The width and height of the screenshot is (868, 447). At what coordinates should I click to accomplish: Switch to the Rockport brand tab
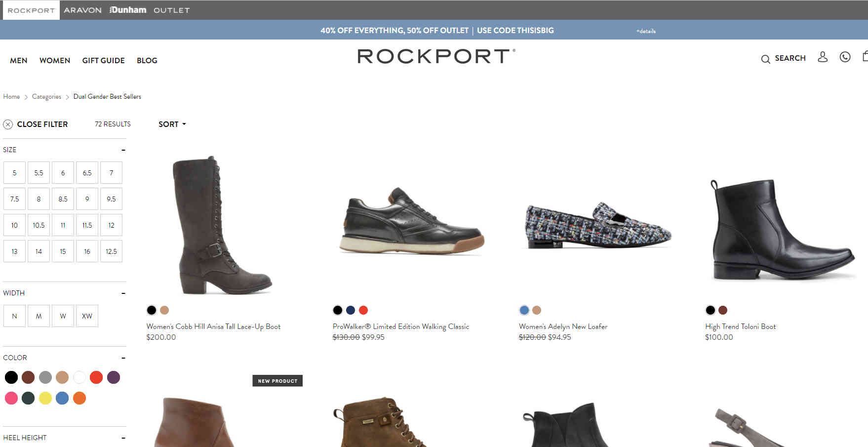point(31,10)
